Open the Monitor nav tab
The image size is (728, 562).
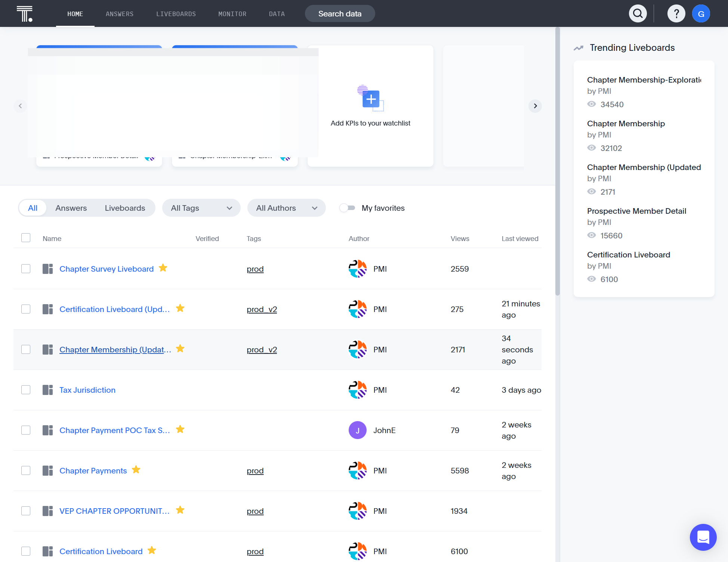pyautogui.click(x=232, y=14)
